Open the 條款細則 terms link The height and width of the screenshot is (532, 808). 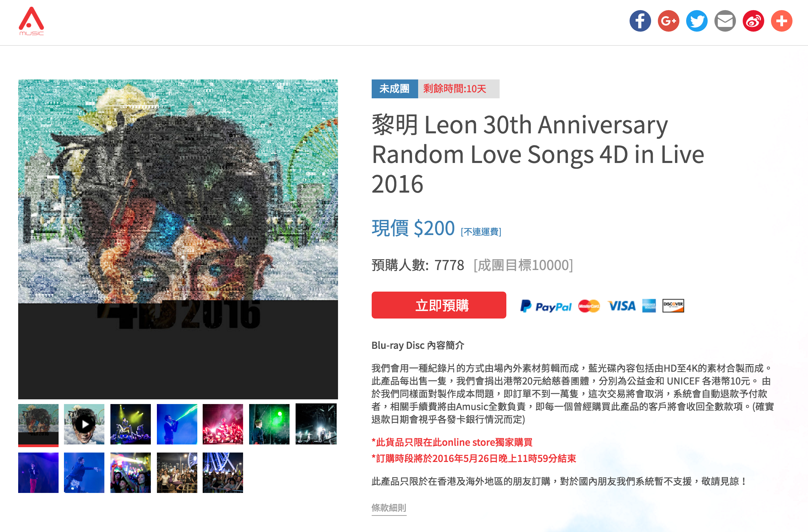tap(389, 507)
